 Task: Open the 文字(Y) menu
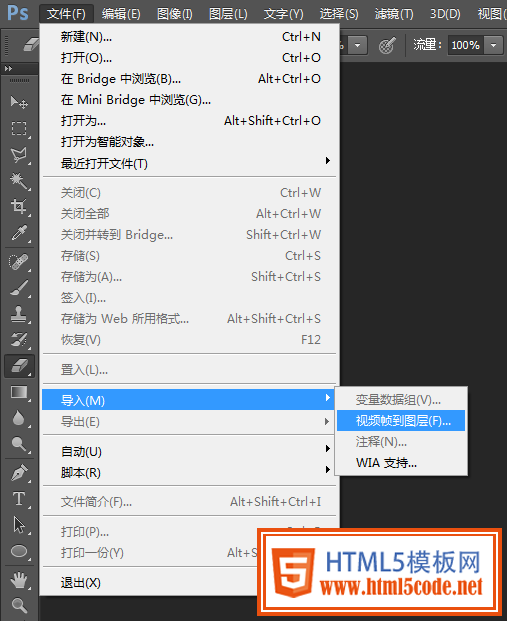tap(284, 14)
